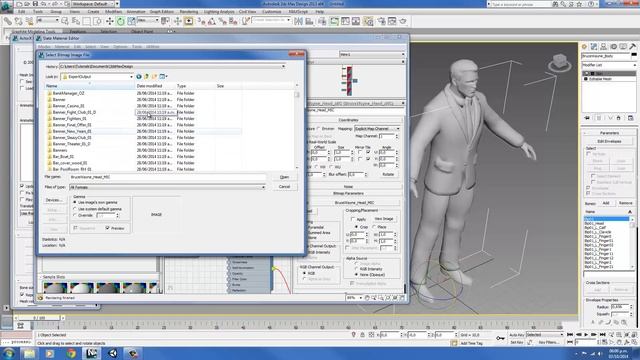This screenshot has height=360, width=640.
Task: Click the Devices... button
Action: pyautogui.click(x=54, y=200)
